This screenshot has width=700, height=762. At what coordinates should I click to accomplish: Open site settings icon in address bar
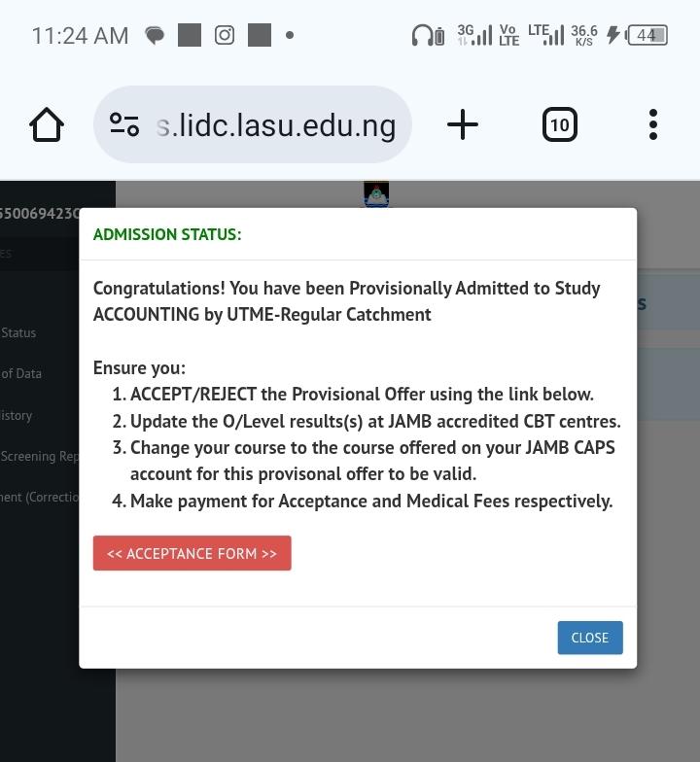(x=124, y=124)
